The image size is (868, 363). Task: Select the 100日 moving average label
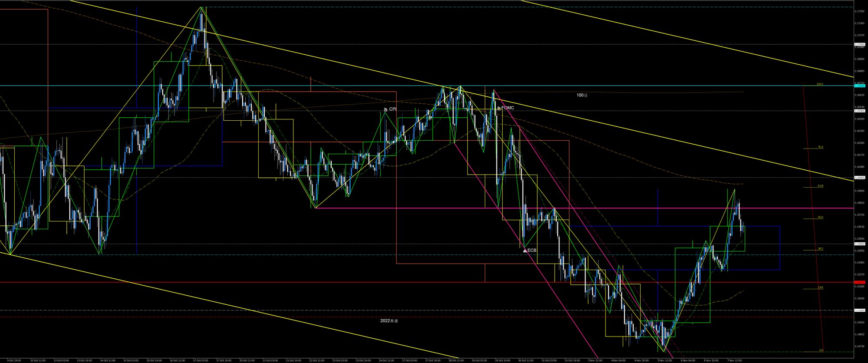point(582,95)
